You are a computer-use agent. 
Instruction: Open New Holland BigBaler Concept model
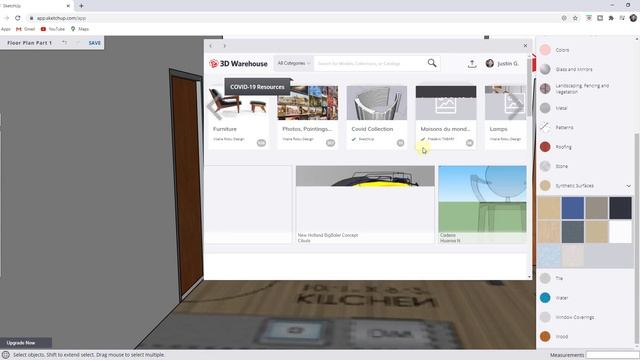365,204
